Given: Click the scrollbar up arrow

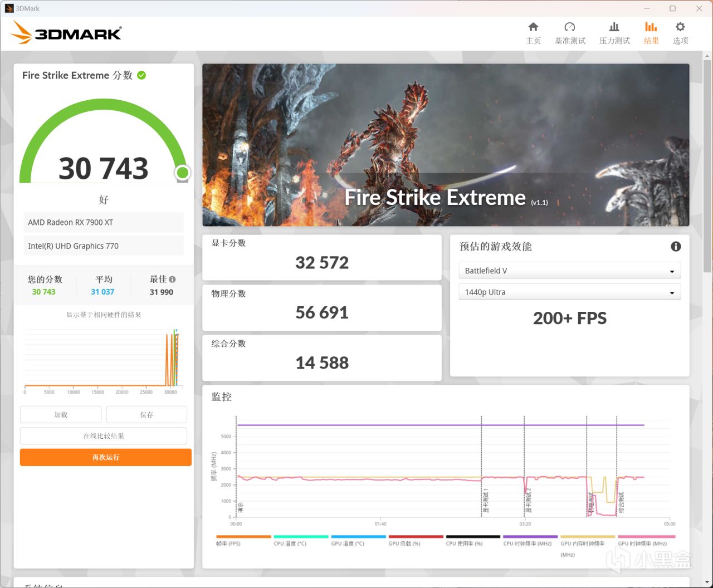Looking at the screenshot, I should tap(707, 56).
